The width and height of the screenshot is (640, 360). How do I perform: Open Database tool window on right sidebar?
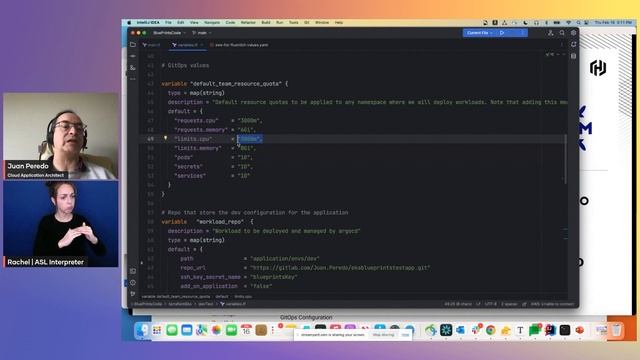coord(573,56)
